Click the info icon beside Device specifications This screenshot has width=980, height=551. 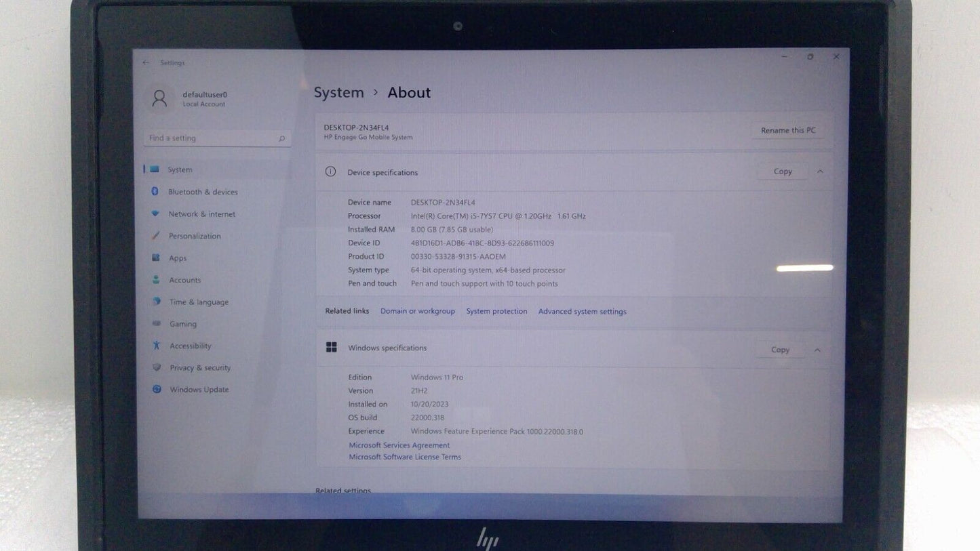330,172
